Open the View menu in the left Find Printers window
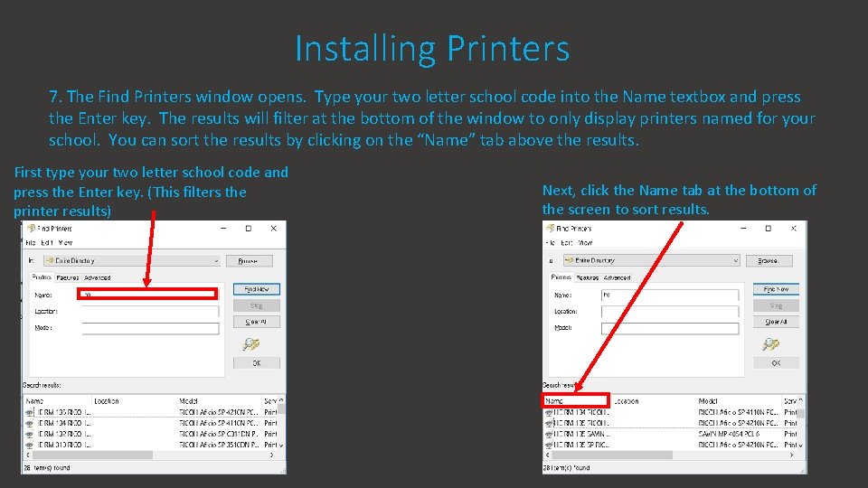868x488 pixels. (x=65, y=243)
